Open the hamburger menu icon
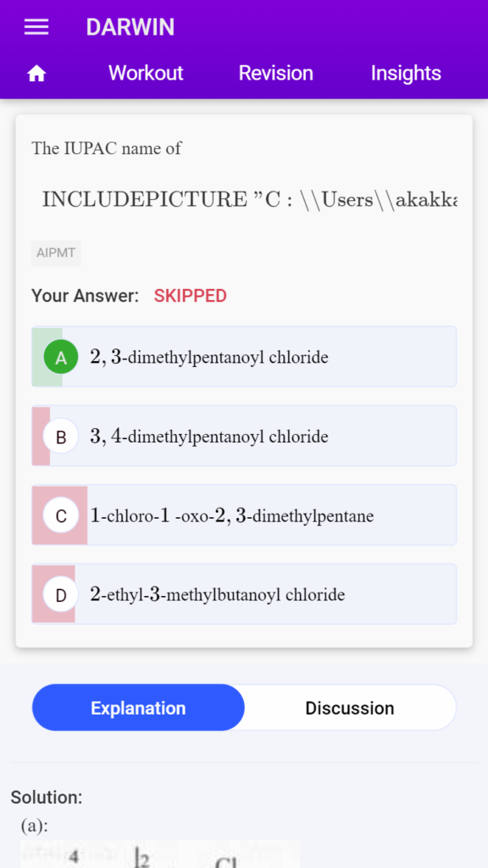Image resolution: width=488 pixels, height=868 pixels. pos(36,27)
